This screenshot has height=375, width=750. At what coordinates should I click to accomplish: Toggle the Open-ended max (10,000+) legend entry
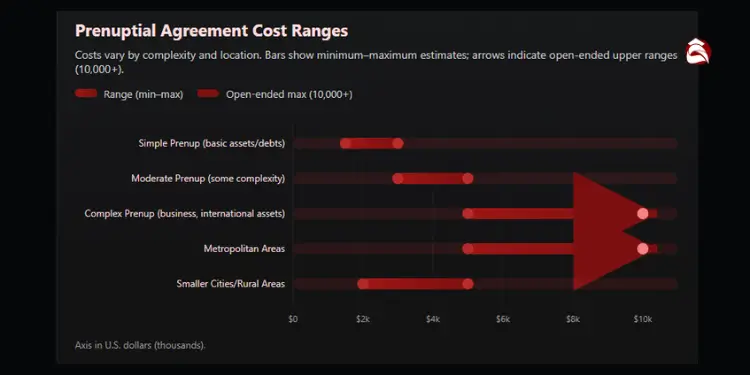tap(275, 94)
